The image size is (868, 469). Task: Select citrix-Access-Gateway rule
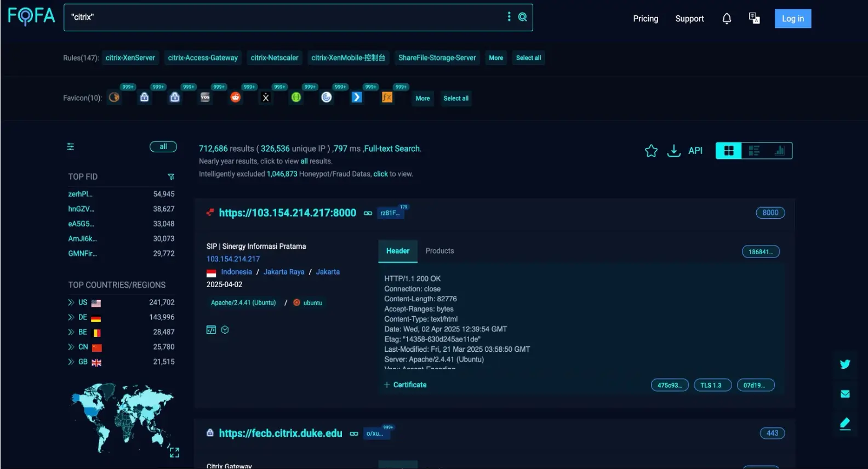point(203,58)
